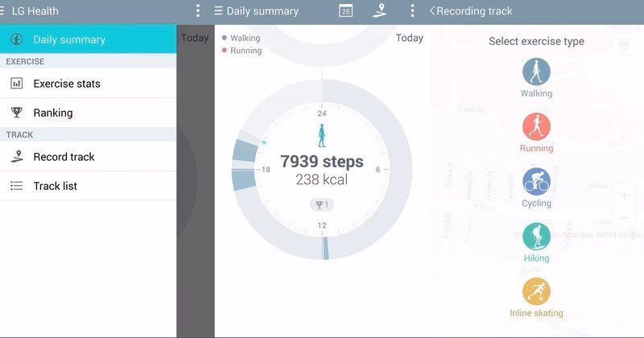The image size is (644, 338).
Task: Open overflow menu in LG Health header
Action: pyautogui.click(x=198, y=11)
